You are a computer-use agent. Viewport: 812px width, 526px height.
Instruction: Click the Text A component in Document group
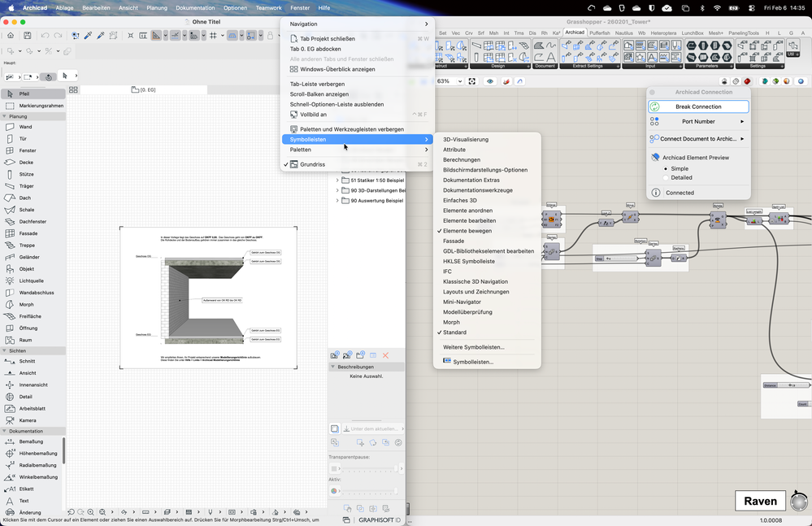coord(551,58)
